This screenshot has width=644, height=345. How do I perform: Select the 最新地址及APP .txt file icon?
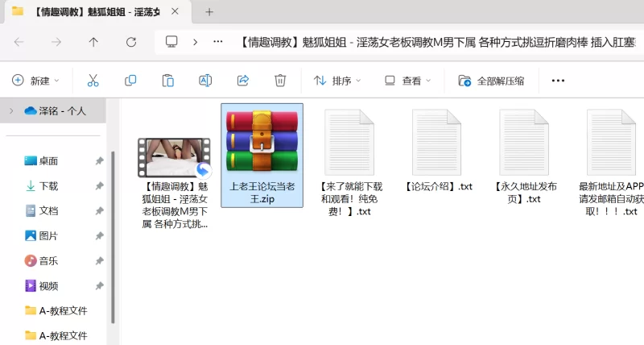click(611, 143)
